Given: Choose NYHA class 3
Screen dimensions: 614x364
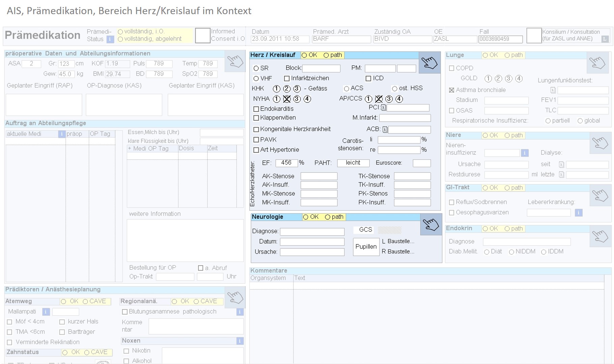Looking at the screenshot, I should pos(297,99).
